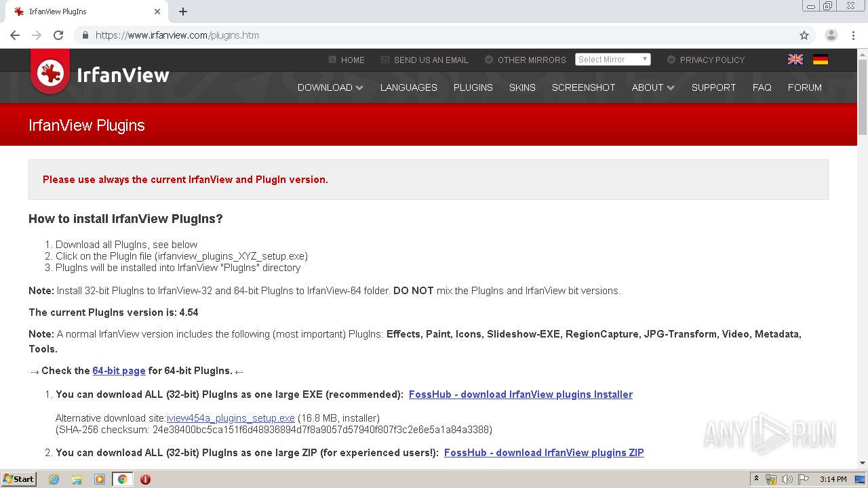Open Windows Explorer folder from the taskbar

(77, 479)
